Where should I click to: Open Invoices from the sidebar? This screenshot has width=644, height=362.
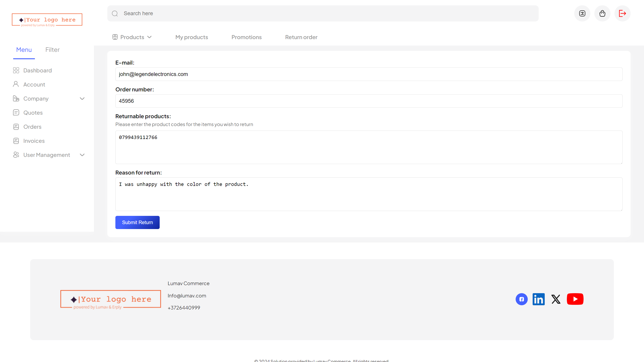pyautogui.click(x=34, y=141)
